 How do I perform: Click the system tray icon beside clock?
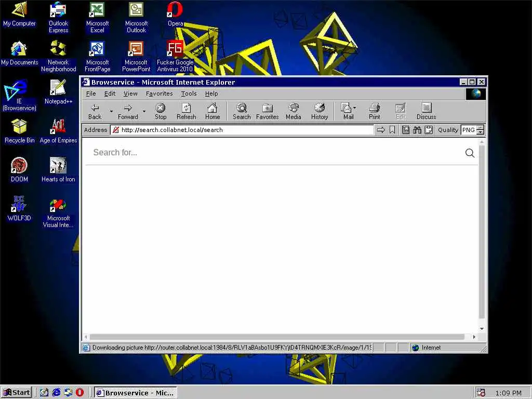[x=481, y=393]
